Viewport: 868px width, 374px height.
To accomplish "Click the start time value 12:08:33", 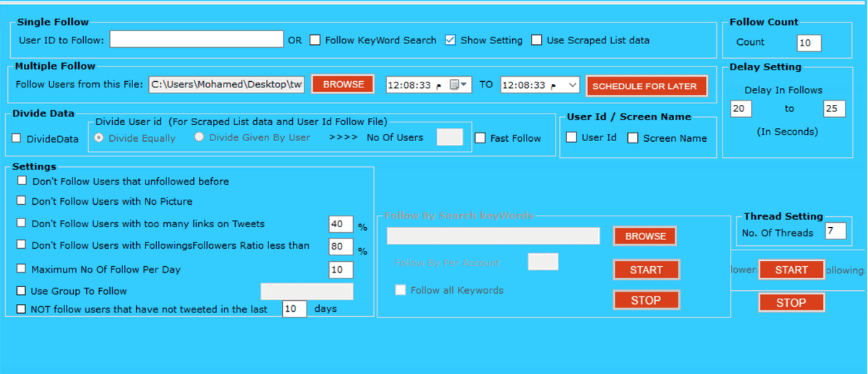I will pos(410,85).
